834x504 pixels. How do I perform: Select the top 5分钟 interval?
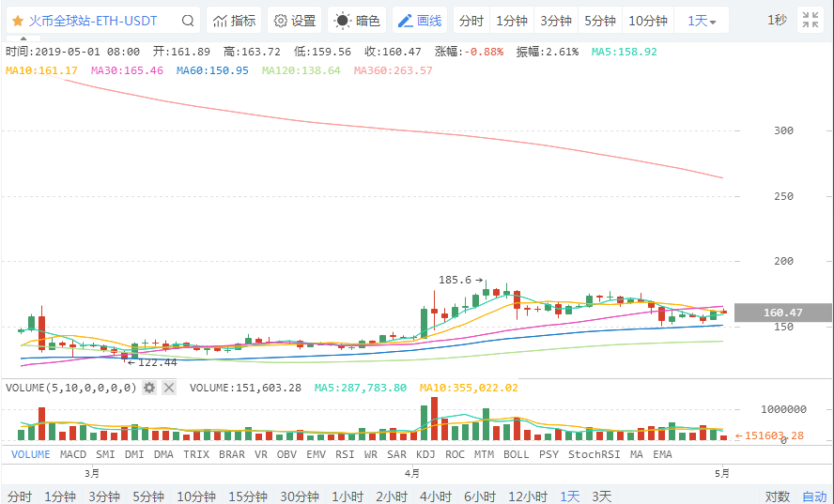[600, 21]
